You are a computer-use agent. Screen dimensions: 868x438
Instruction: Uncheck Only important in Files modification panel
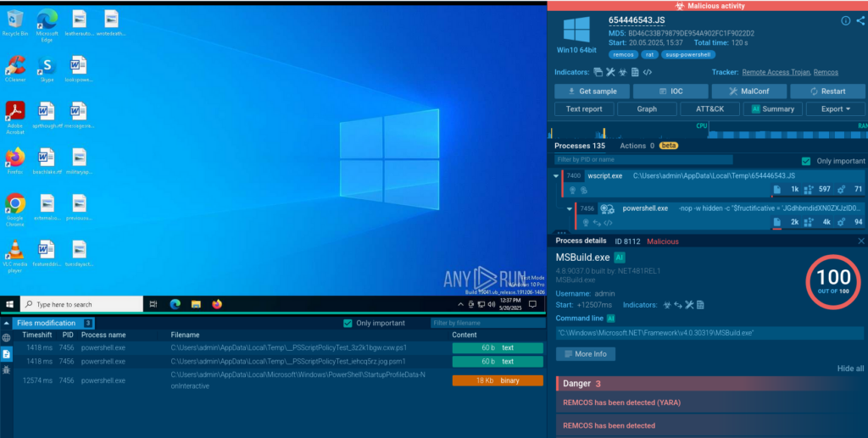pyautogui.click(x=348, y=323)
